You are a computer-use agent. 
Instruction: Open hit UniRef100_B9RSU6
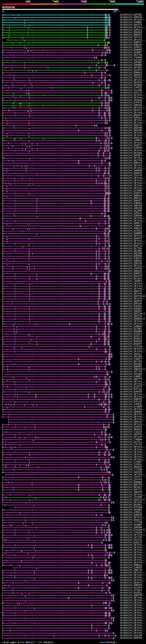[x=131, y=17]
